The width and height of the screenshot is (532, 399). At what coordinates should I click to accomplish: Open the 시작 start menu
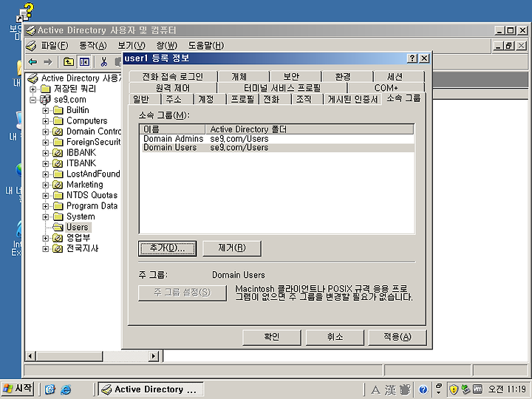pyautogui.click(x=18, y=389)
